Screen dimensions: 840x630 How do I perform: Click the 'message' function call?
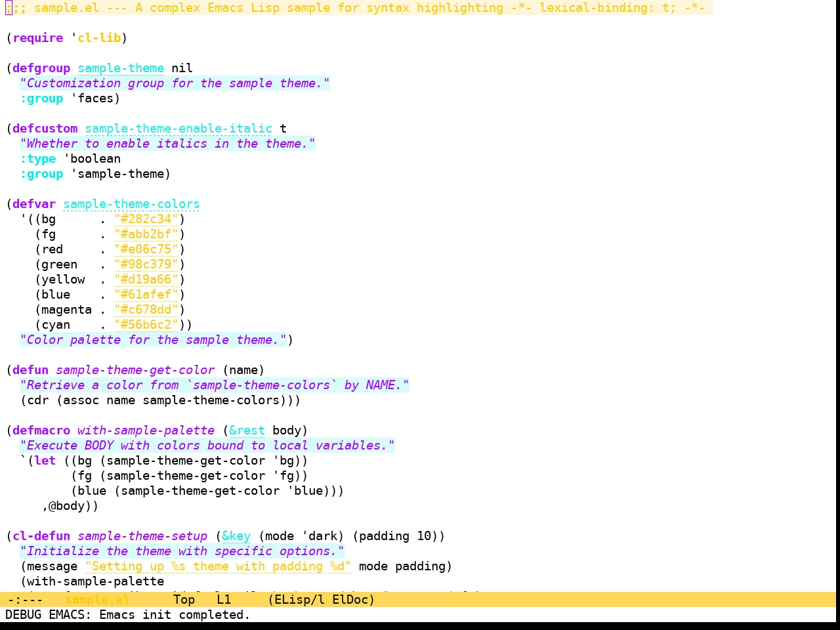[52, 566]
